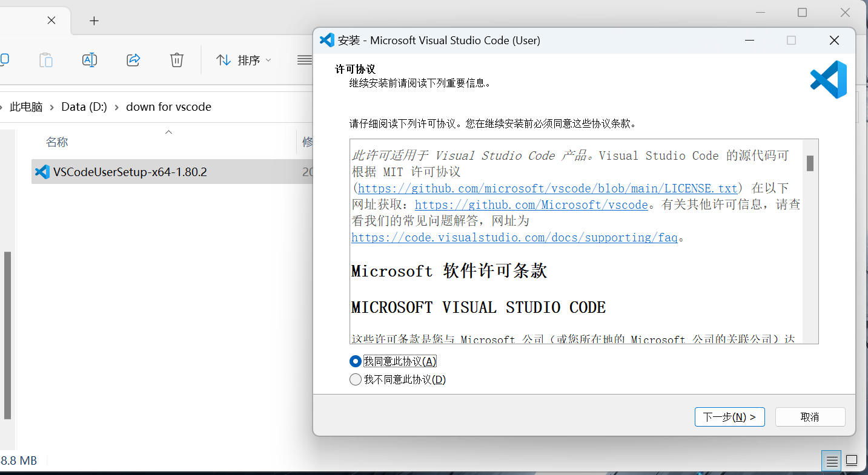Click the rename icon in Explorer toolbar
The image size is (868, 475).
[x=90, y=60]
